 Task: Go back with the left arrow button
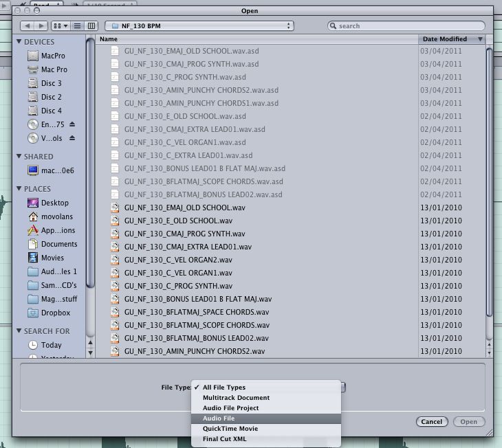28,26
